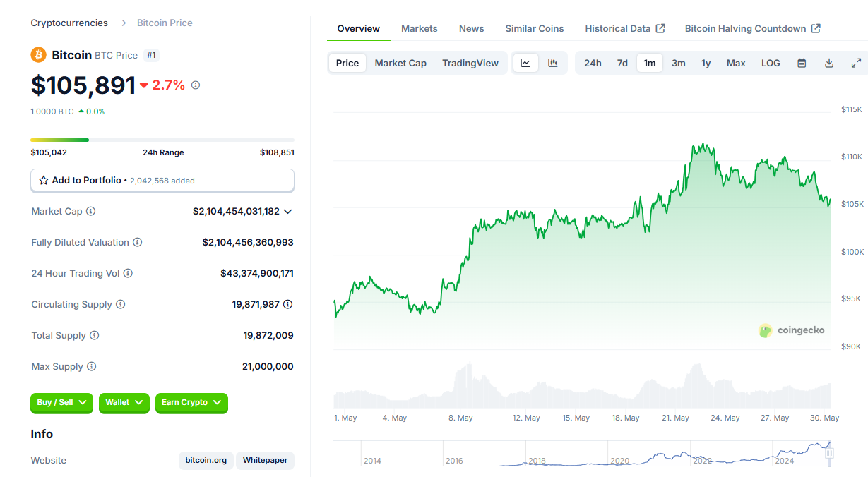Click external link icon beside Halving Countdown
The height and width of the screenshot is (477, 868).
point(816,28)
